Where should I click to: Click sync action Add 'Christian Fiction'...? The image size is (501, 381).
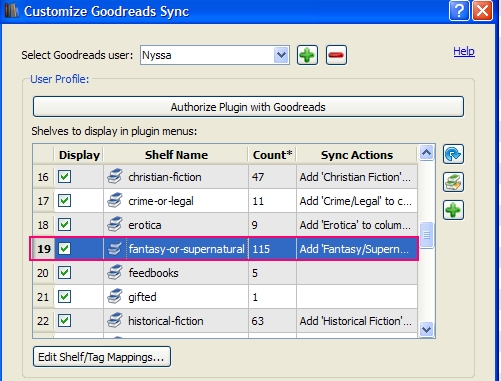[x=355, y=177]
